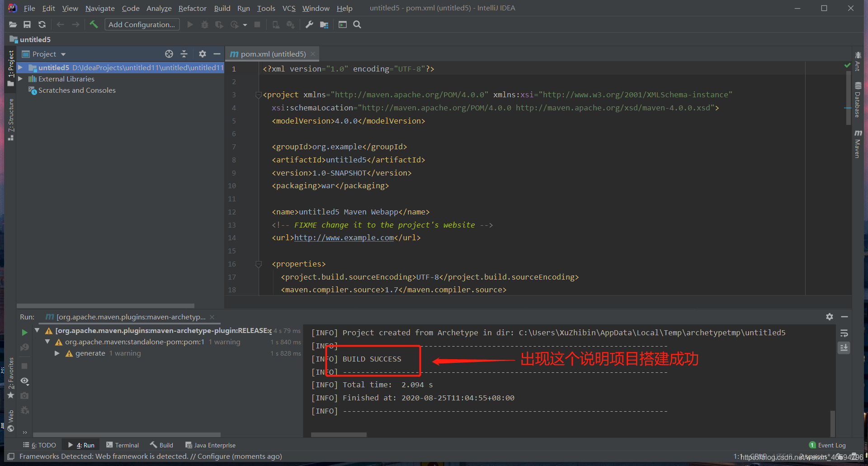Open the Database side panel
868x466 pixels.
[858, 100]
